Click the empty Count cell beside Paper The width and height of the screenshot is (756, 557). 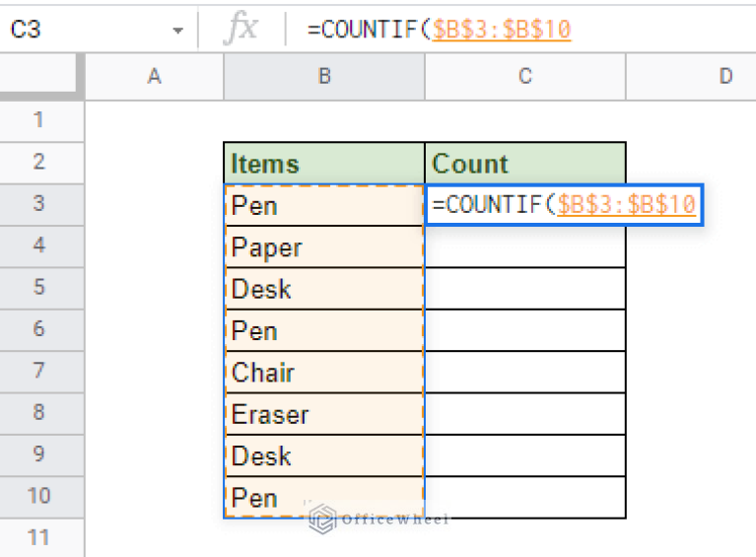[x=525, y=246]
